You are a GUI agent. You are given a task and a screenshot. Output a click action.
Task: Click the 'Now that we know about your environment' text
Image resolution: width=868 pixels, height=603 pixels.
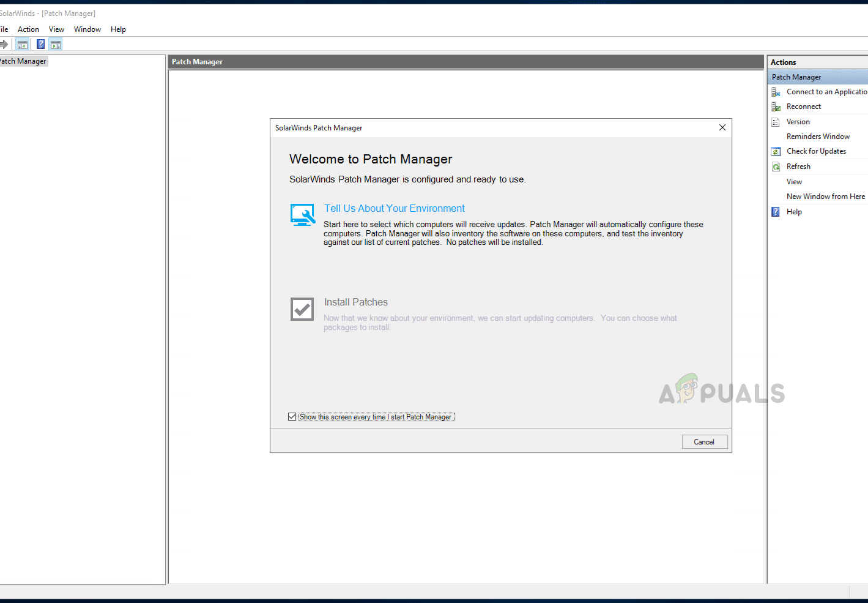click(x=500, y=323)
